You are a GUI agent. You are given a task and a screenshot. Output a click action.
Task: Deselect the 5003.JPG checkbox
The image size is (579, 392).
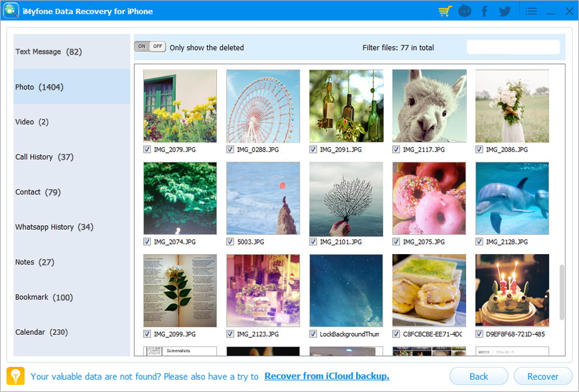[x=230, y=242]
